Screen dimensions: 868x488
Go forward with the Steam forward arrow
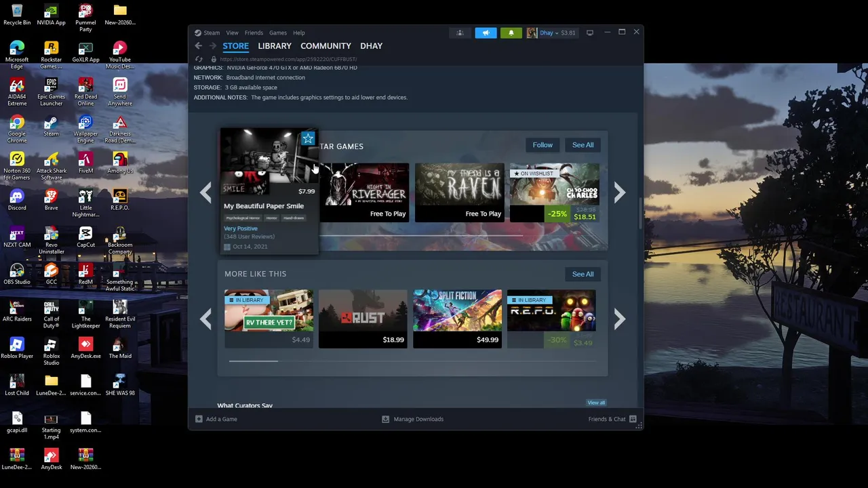[x=212, y=46]
